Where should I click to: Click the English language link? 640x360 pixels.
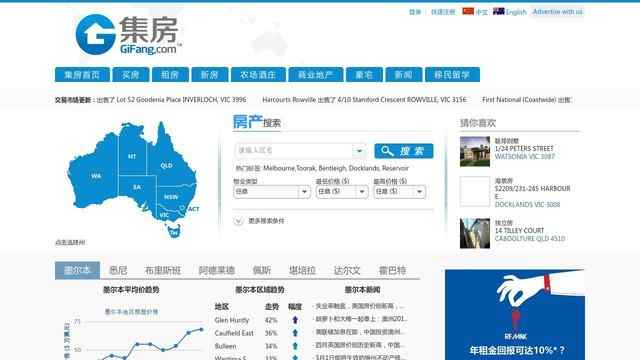(x=516, y=12)
